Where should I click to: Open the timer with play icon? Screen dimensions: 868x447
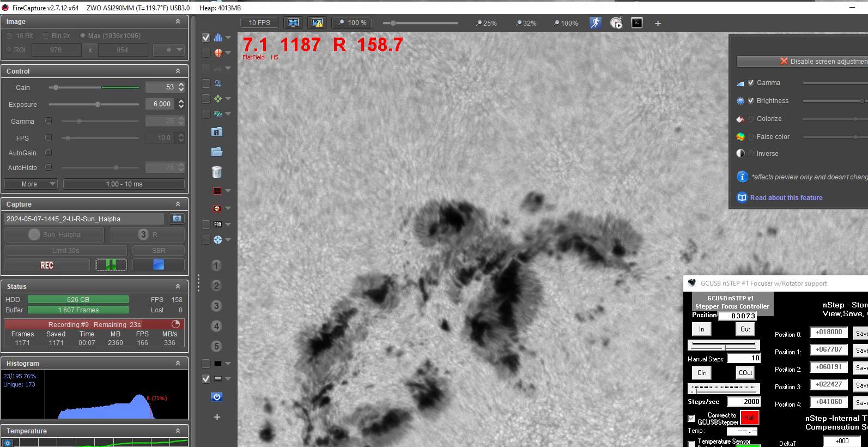pos(616,23)
